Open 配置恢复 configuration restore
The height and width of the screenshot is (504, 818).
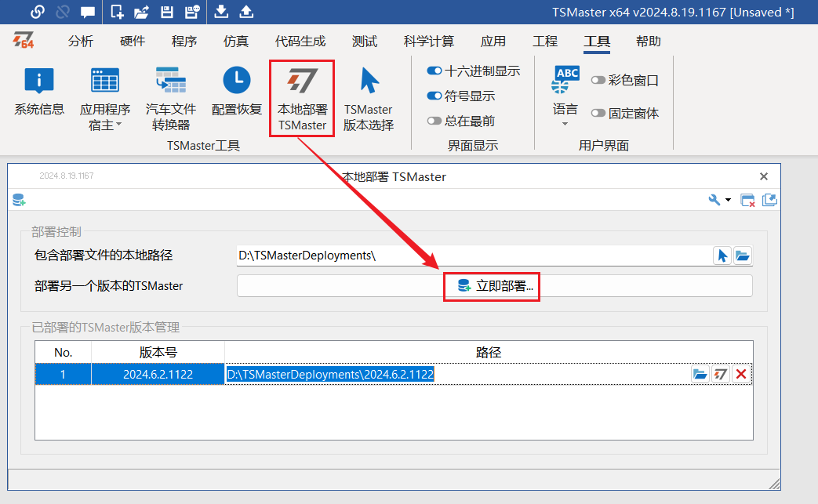coord(237,92)
